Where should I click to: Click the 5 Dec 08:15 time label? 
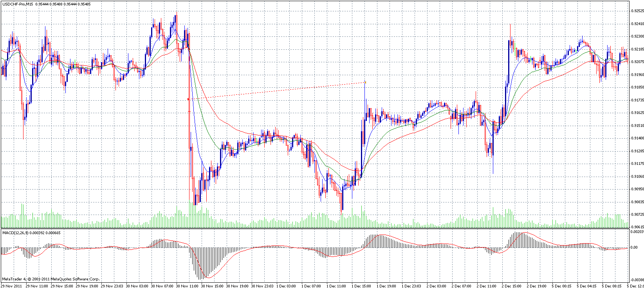point(612,286)
